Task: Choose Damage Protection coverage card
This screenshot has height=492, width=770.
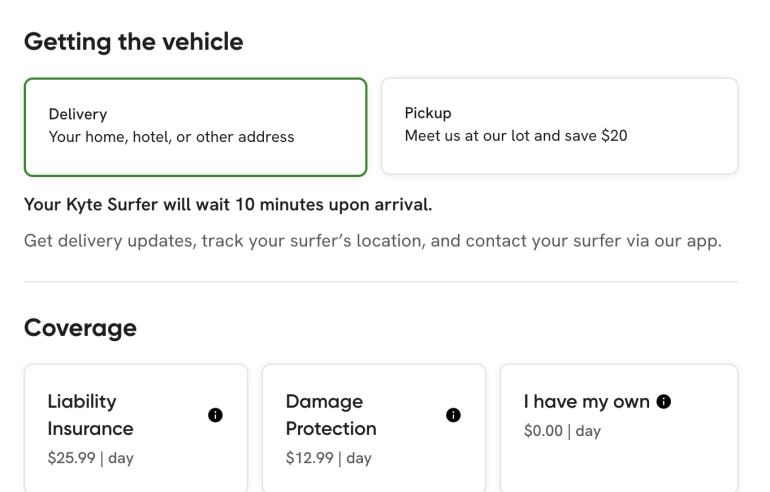Action: pyautogui.click(x=373, y=430)
